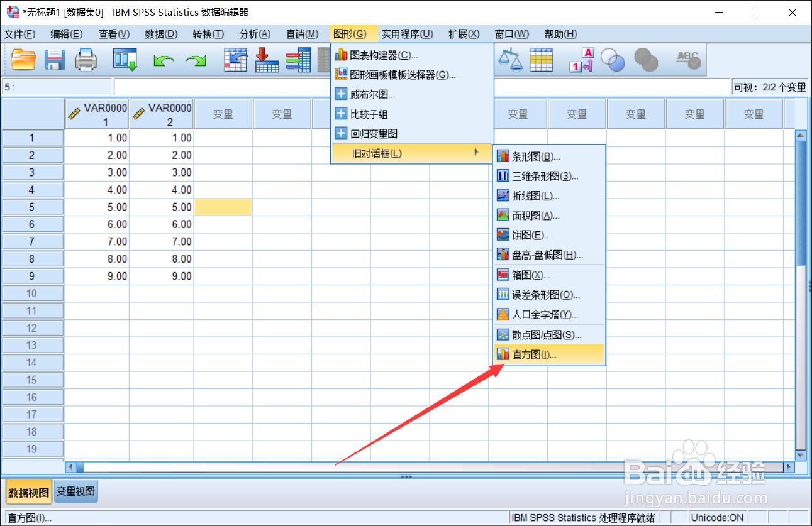Click the select cases circles icon
Screen dimensions: 812x526
coord(613,60)
